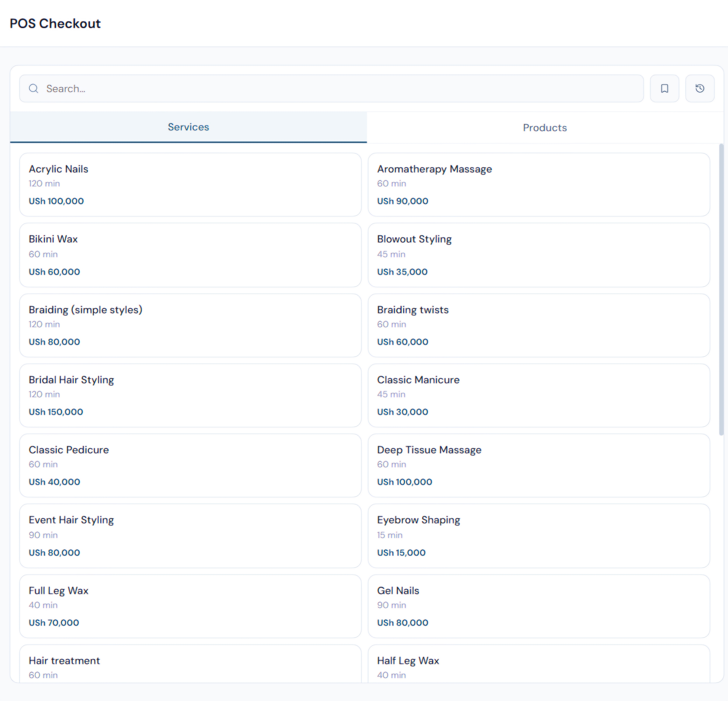Choose the Half Leg Wax card
The image size is (728, 701).
(x=539, y=663)
